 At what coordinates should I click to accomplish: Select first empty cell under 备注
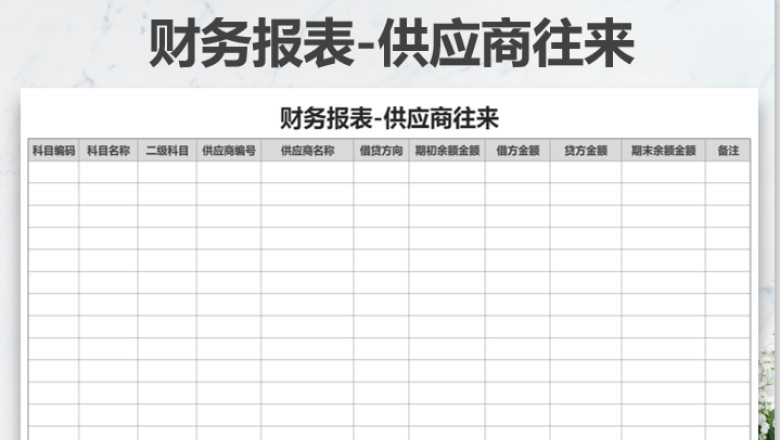point(728,172)
